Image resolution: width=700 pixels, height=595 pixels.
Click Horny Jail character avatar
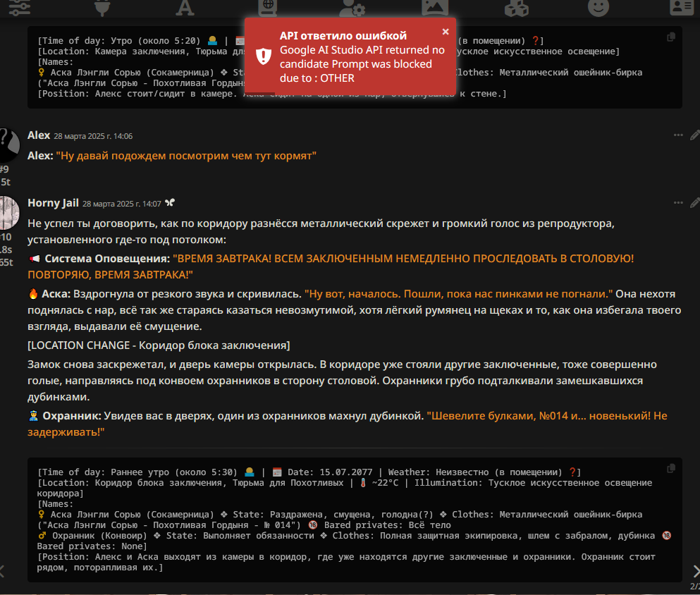pyautogui.click(x=9, y=212)
